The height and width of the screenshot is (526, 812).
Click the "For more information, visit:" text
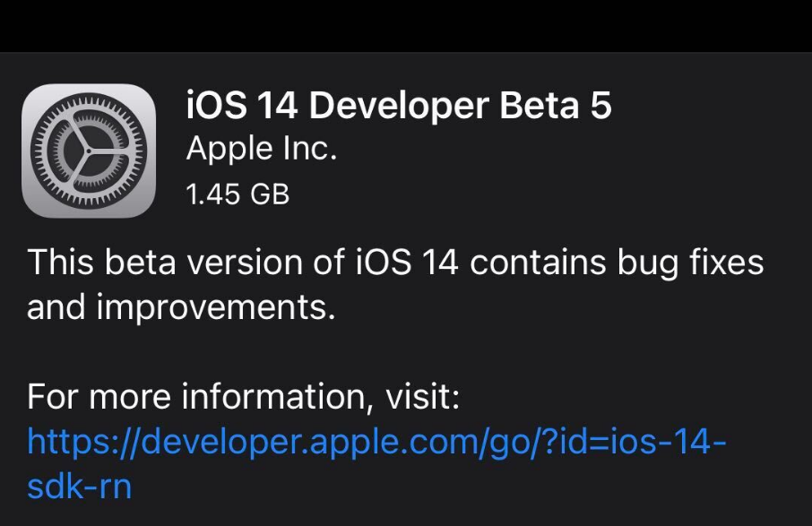[243, 397]
